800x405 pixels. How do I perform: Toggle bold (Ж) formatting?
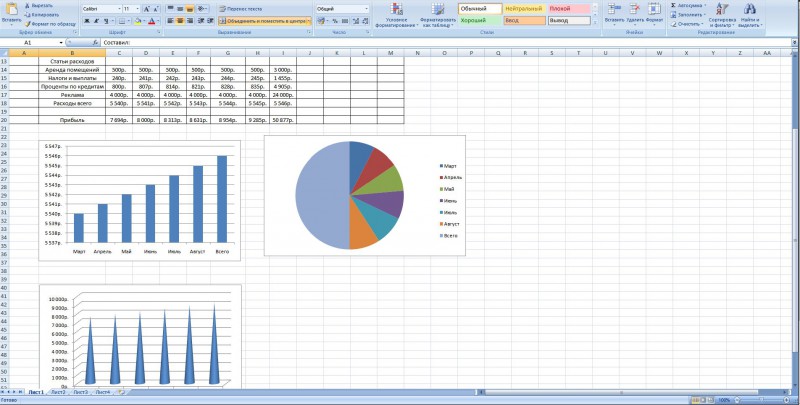[x=86, y=21]
